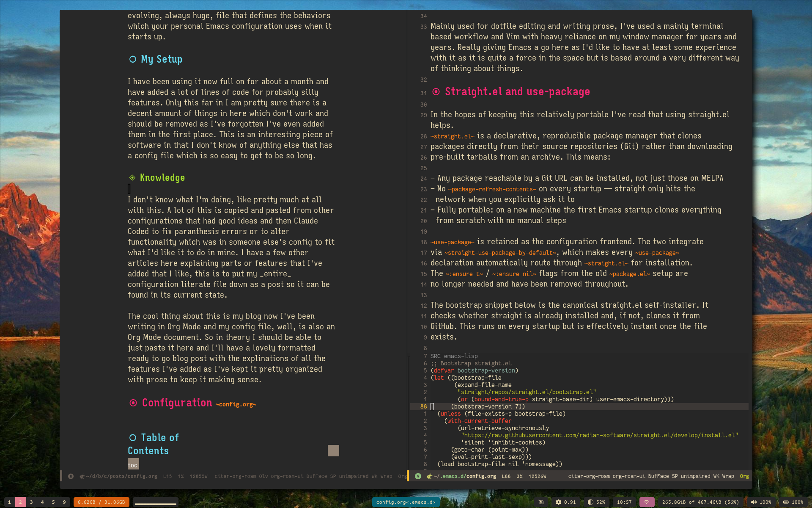The image size is (812, 508).
Task: Click the Org major mode label
Action: (x=744, y=476)
